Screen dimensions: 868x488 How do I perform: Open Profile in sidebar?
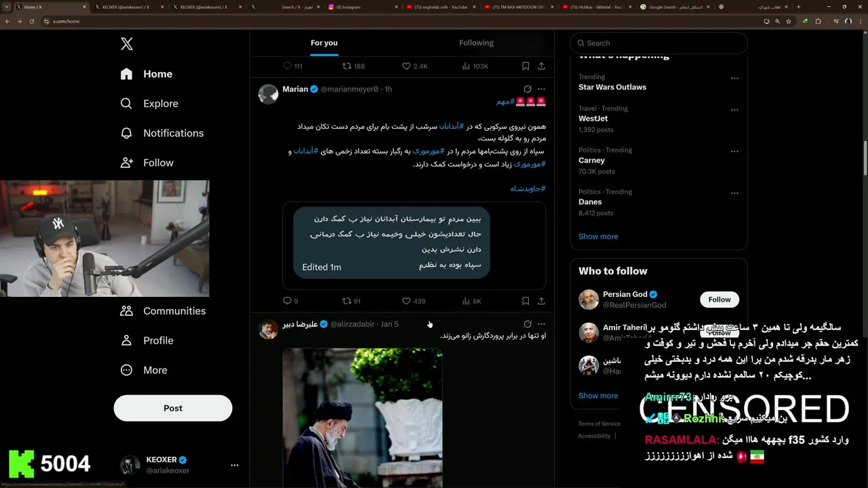pyautogui.click(x=147, y=340)
